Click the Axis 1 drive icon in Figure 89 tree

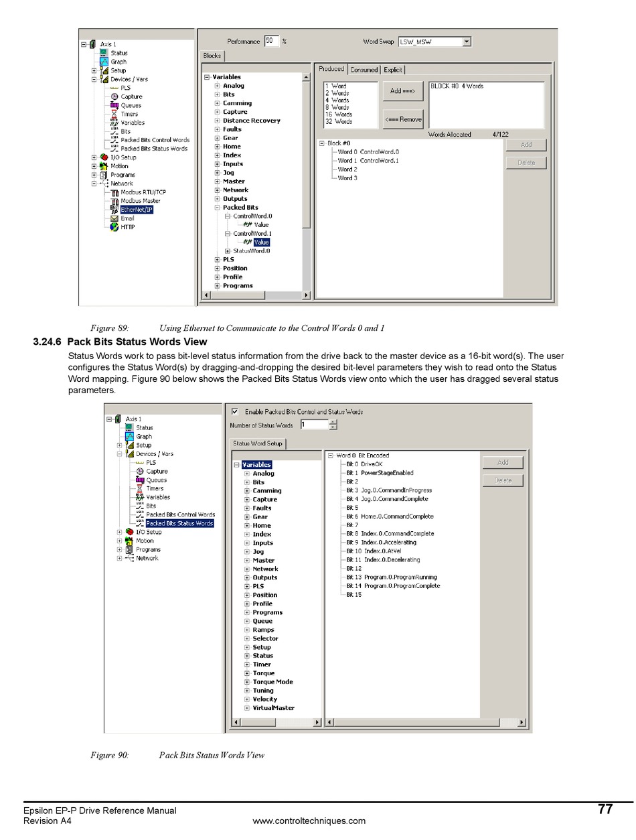[x=92, y=44]
